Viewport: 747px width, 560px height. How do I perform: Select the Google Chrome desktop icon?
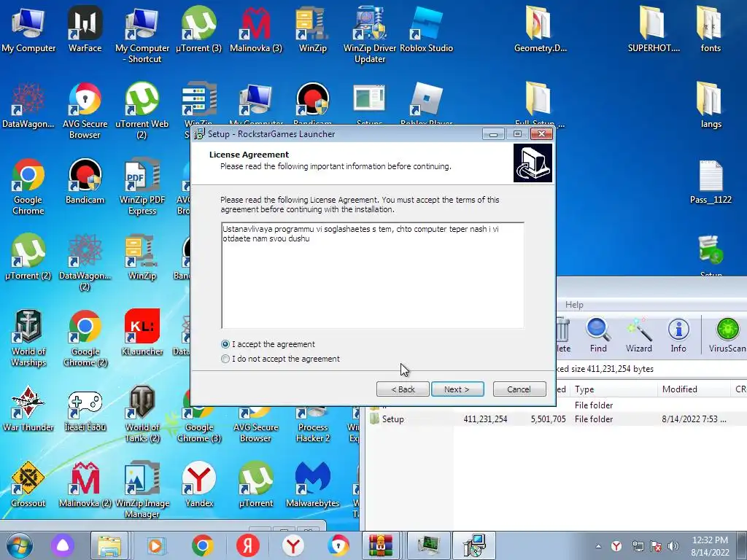tap(28, 187)
